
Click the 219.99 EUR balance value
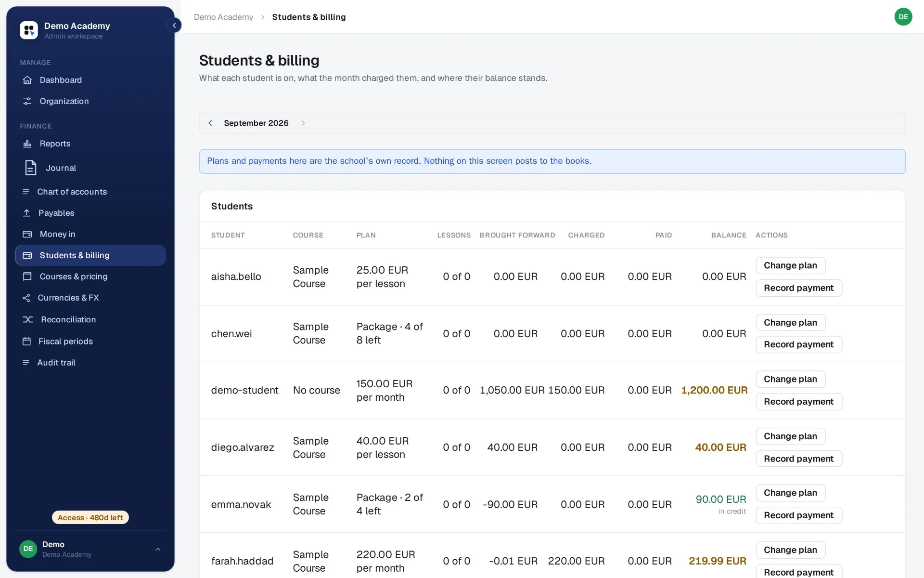tap(718, 561)
